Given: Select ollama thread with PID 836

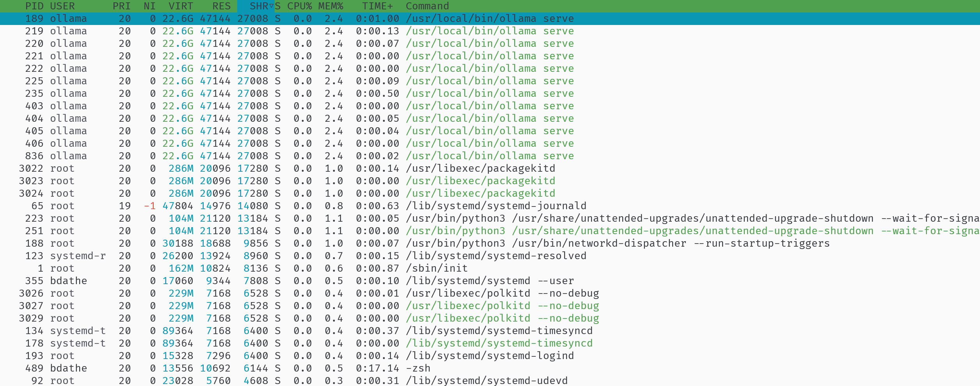Looking at the screenshot, I should click(490, 156).
